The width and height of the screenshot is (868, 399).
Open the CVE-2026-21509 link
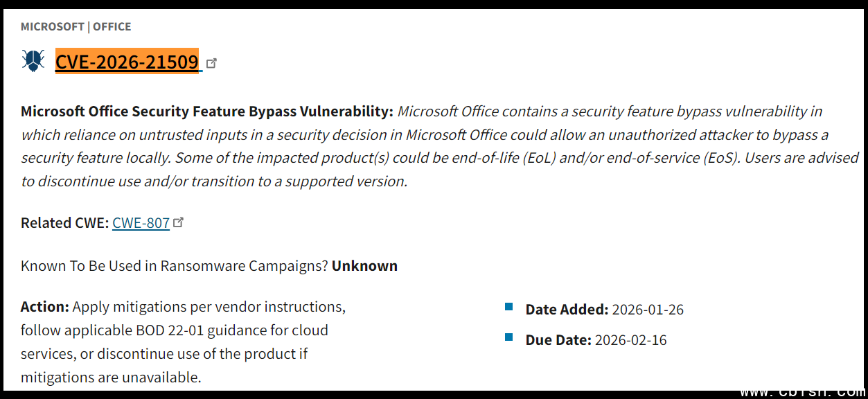pyautogui.click(x=127, y=62)
